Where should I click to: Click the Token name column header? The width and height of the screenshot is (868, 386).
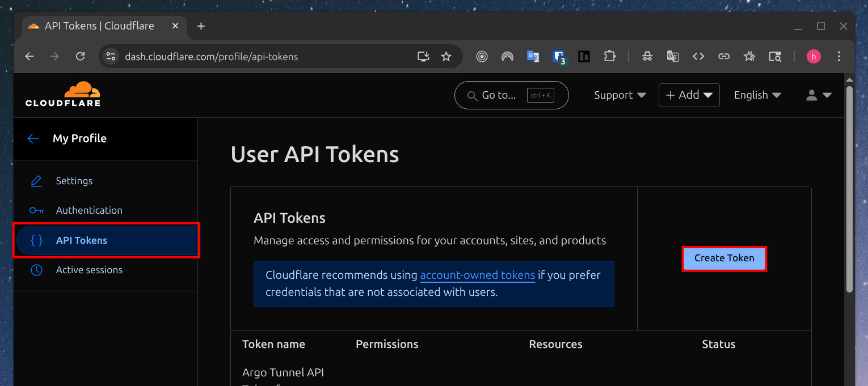coord(273,344)
